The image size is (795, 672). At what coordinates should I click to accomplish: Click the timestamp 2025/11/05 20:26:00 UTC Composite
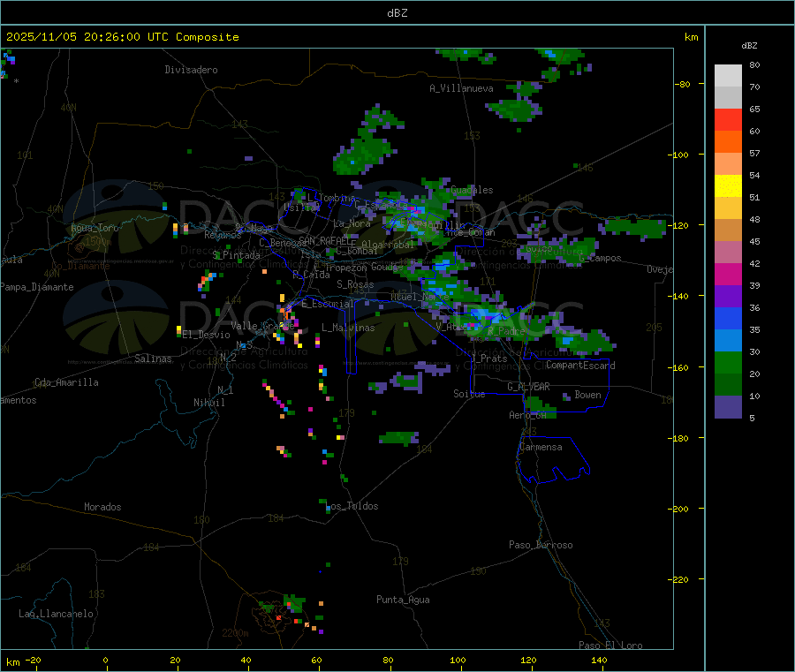pos(122,37)
